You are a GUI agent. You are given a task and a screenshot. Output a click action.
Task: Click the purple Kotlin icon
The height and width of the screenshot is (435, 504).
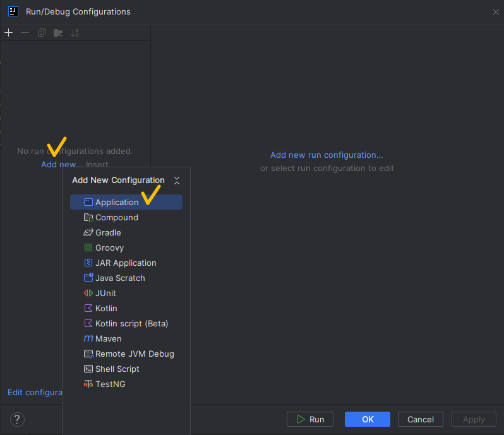coord(88,309)
